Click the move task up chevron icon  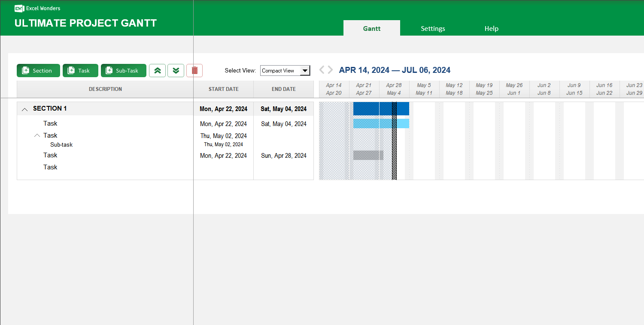[157, 70]
